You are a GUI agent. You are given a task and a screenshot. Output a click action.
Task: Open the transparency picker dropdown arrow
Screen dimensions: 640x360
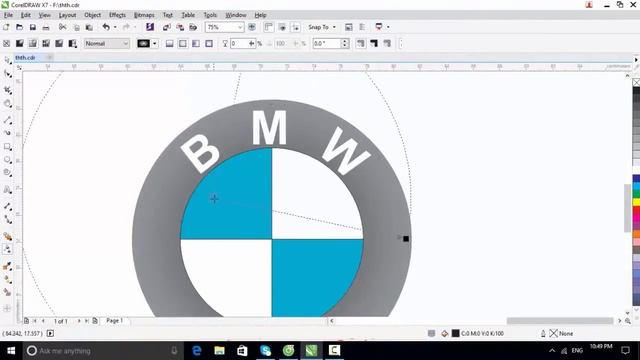click(x=154, y=43)
